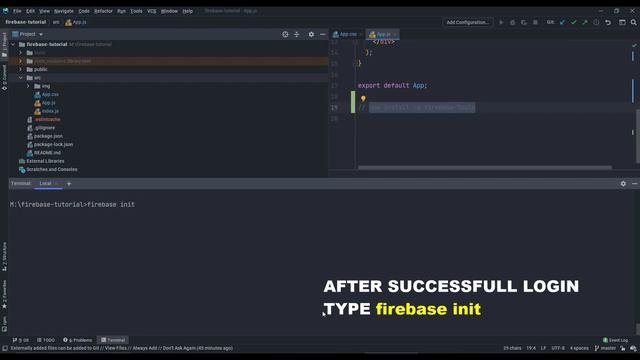Viewport: 640px width, 360px height.
Task: Expand the node_modules folder
Action: (x=20, y=61)
